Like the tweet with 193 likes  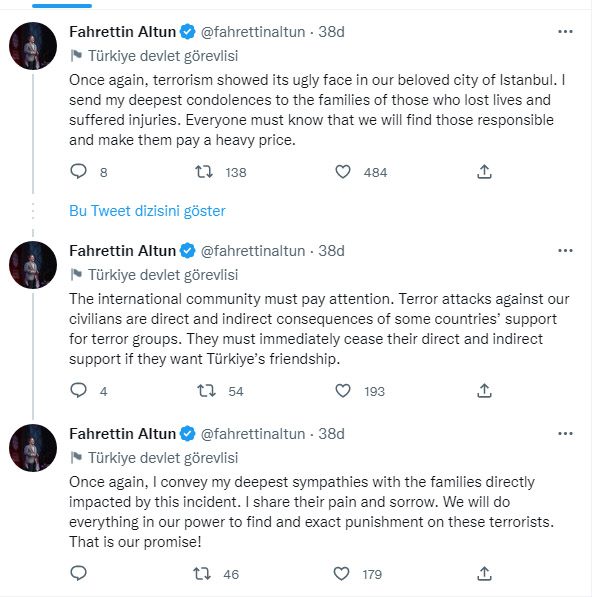[x=343, y=391]
